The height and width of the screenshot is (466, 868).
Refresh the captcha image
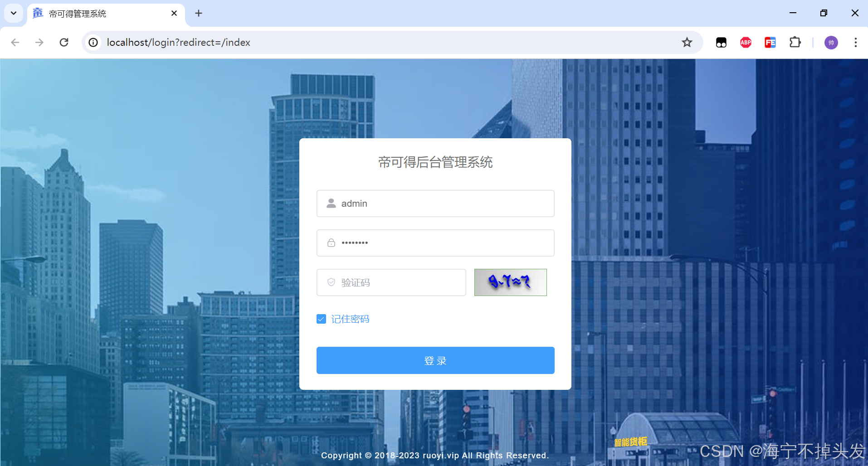click(510, 282)
